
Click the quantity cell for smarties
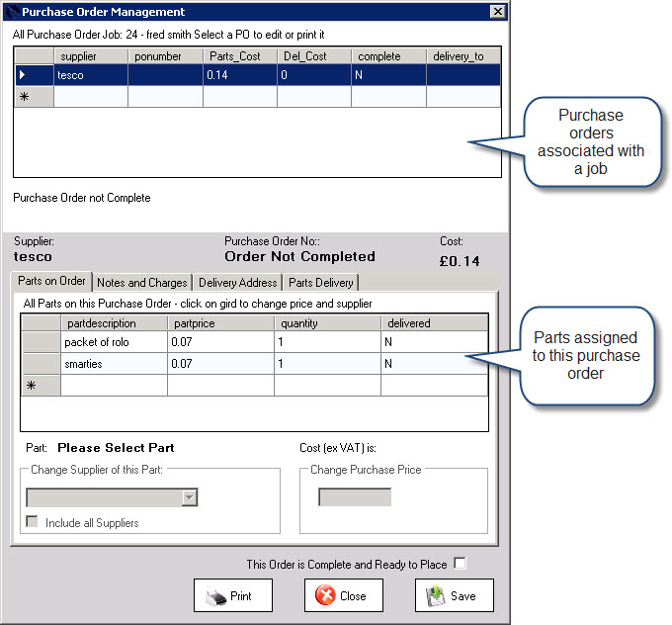point(327,364)
